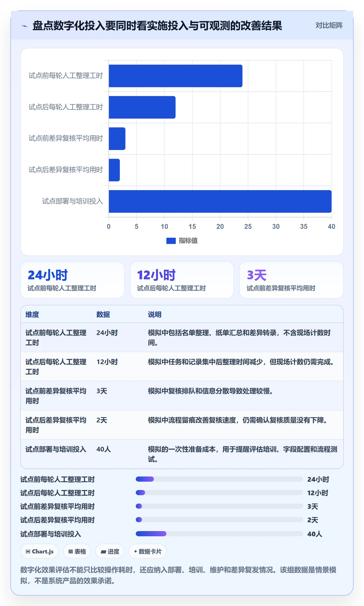Click the 数据 column header

point(103,314)
